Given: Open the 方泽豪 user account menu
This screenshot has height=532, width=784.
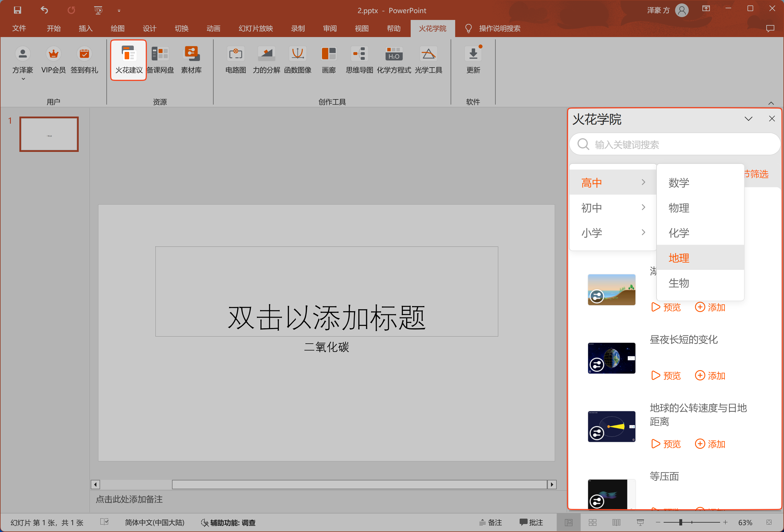Looking at the screenshot, I should point(23,63).
